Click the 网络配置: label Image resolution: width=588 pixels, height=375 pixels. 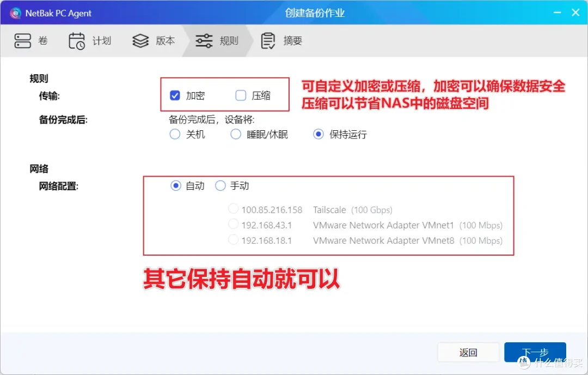pos(58,186)
